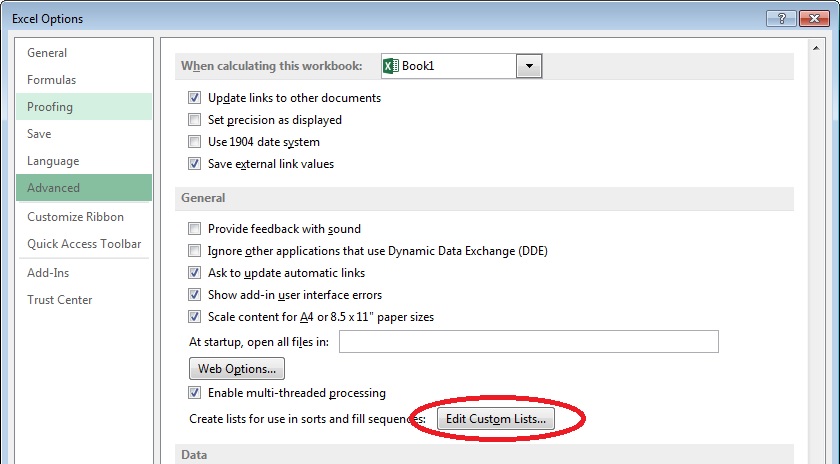Open Edit Custom Lists dialog
Screen dimensions: 840x464
496,418
